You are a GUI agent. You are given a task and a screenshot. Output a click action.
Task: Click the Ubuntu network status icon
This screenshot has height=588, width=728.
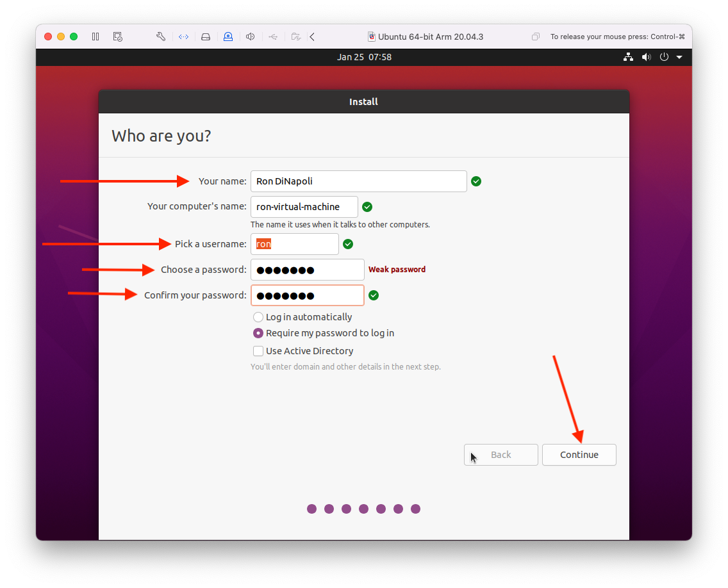coord(628,57)
